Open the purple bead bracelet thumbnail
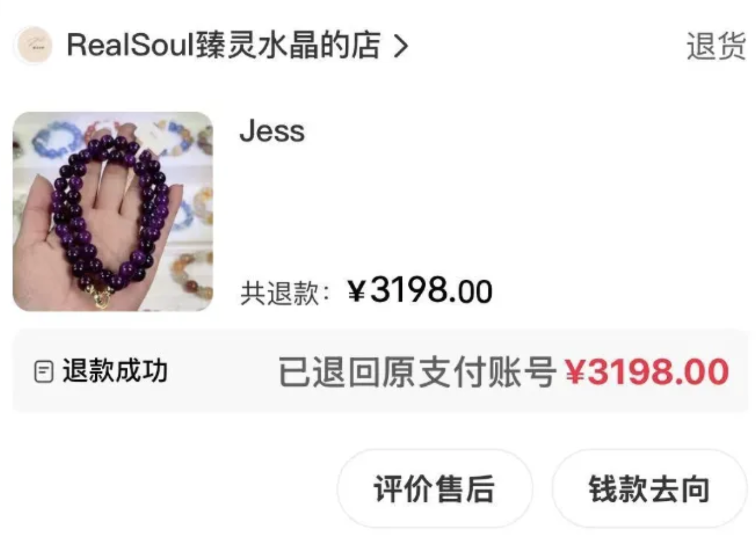 point(113,211)
